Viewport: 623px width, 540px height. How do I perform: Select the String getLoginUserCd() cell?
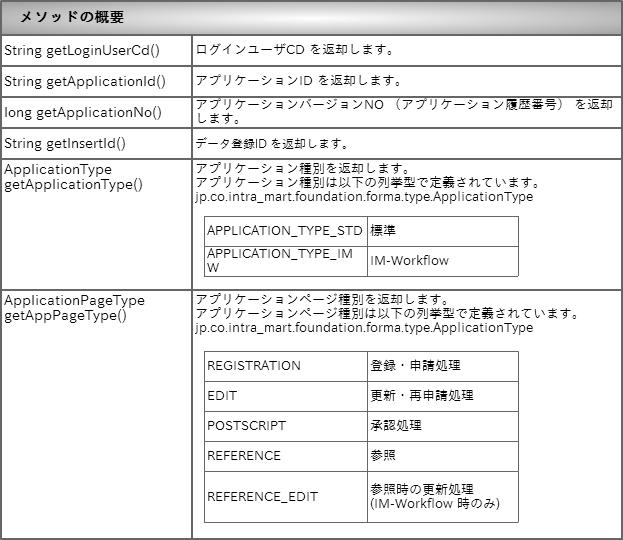click(x=97, y=50)
